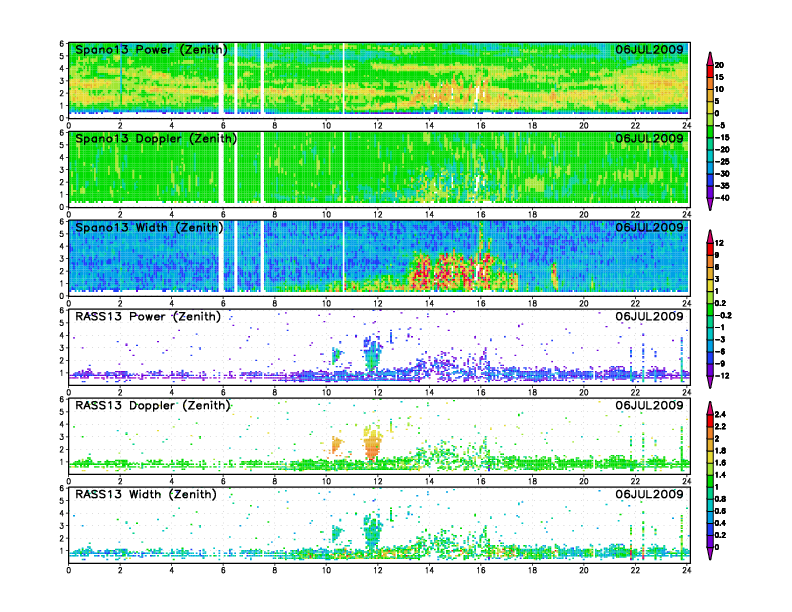Click the "0.2" label on the middle colorbar
Screen dimensions: 792x612
click(x=720, y=303)
